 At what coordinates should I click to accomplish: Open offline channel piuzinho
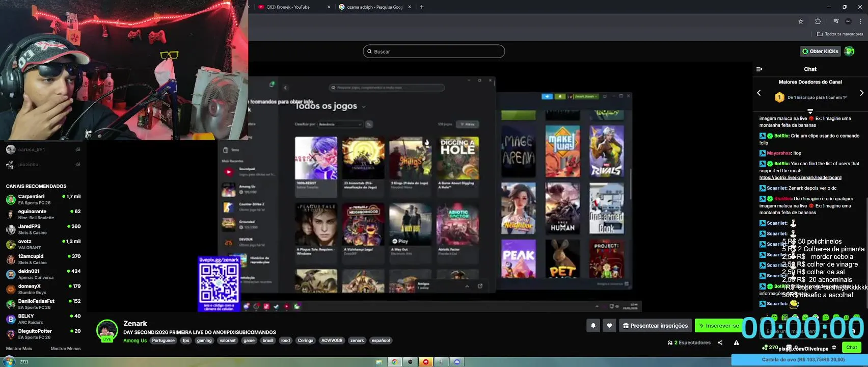(43, 165)
